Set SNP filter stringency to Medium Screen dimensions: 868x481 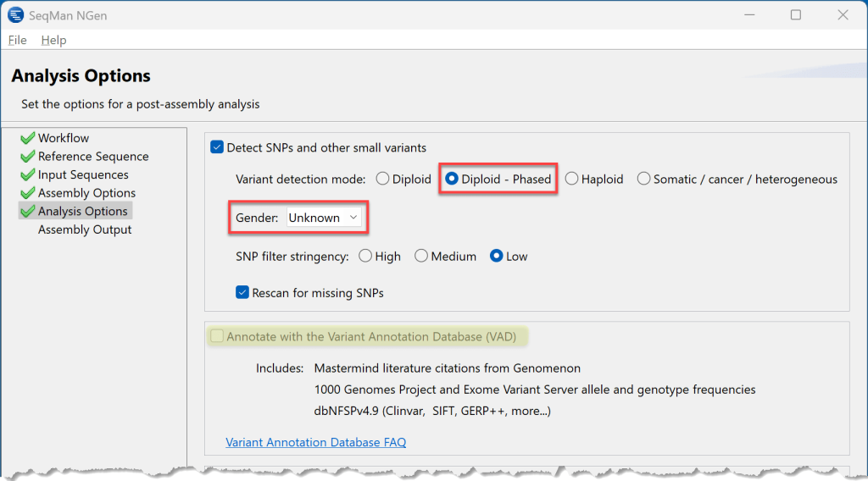point(421,256)
